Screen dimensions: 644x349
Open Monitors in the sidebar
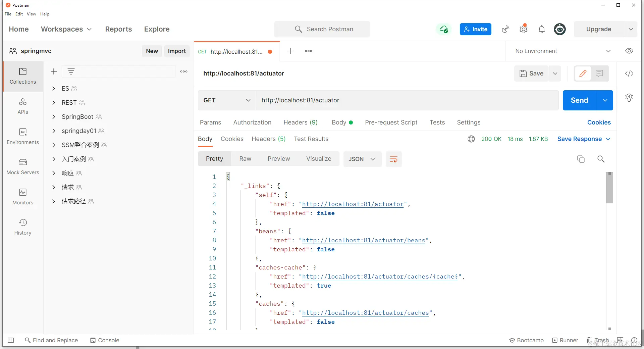[x=23, y=197]
